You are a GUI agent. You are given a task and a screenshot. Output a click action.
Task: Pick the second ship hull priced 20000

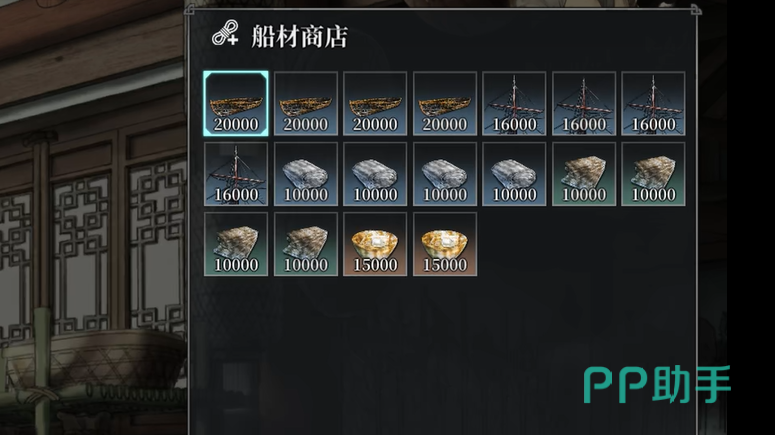click(305, 103)
